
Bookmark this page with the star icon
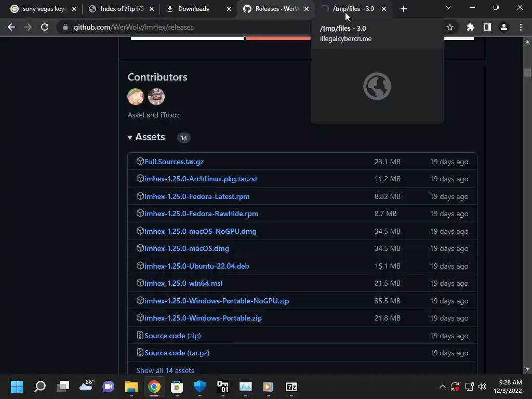(x=450, y=27)
